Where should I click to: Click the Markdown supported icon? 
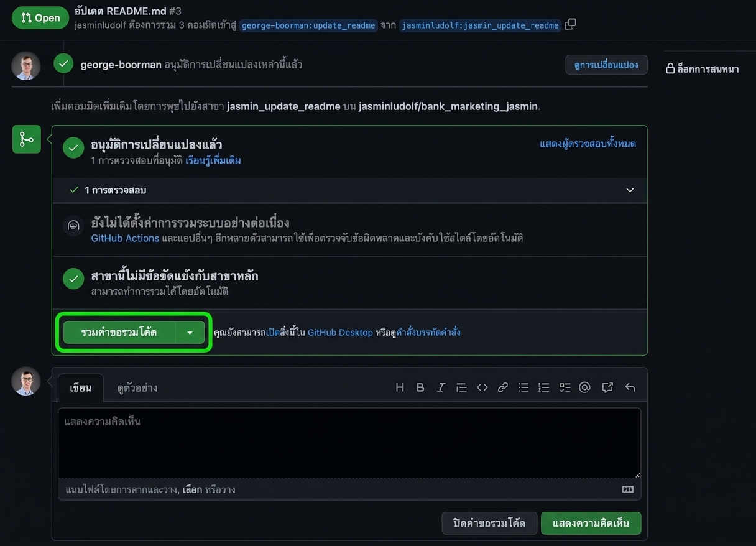pyautogui.click(x=628, y=489)
